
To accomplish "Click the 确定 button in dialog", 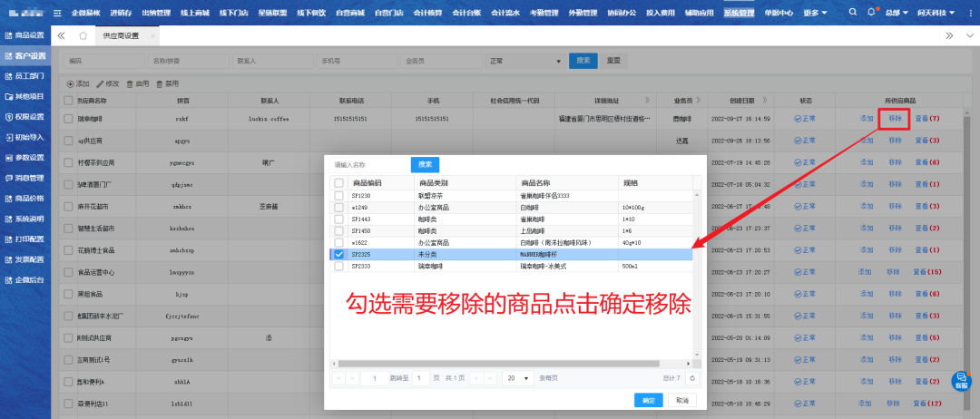I will (648, 400).
